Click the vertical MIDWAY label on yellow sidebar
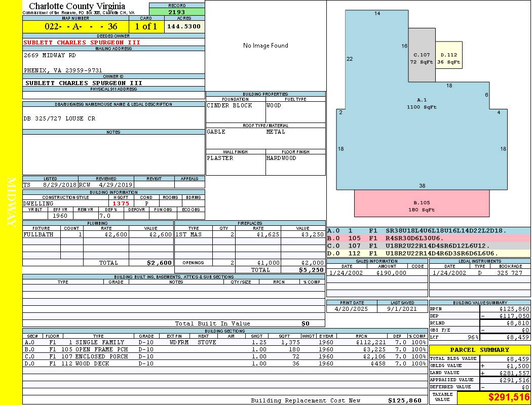Screen dimensions: 532x405 (x=11, y=201)
